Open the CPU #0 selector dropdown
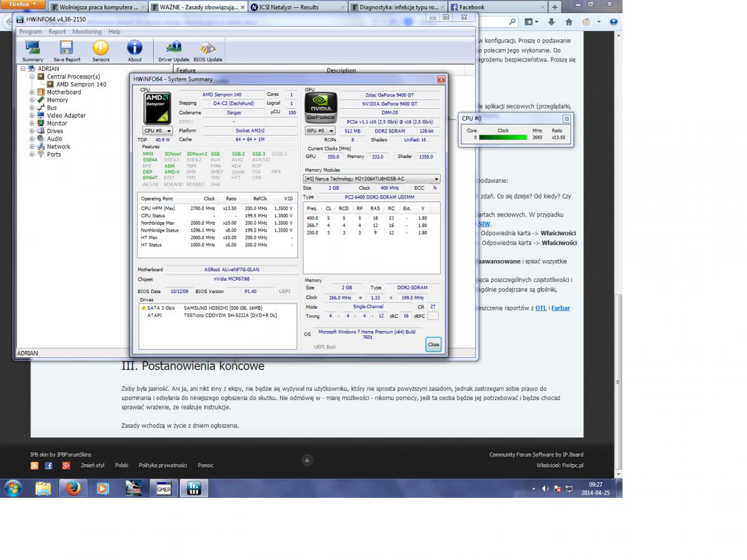Screen dimensions: 747x560 (x=157, y=131)
